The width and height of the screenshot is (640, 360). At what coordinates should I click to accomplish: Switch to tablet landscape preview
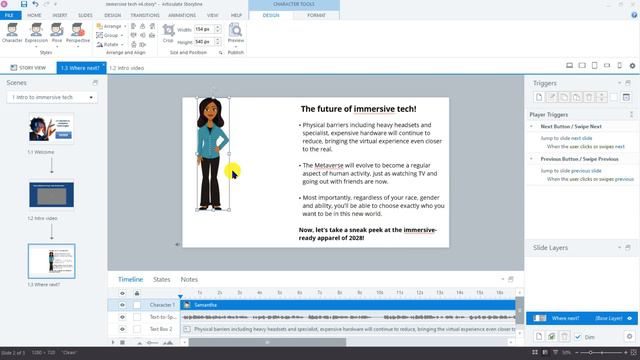(582, 65)
